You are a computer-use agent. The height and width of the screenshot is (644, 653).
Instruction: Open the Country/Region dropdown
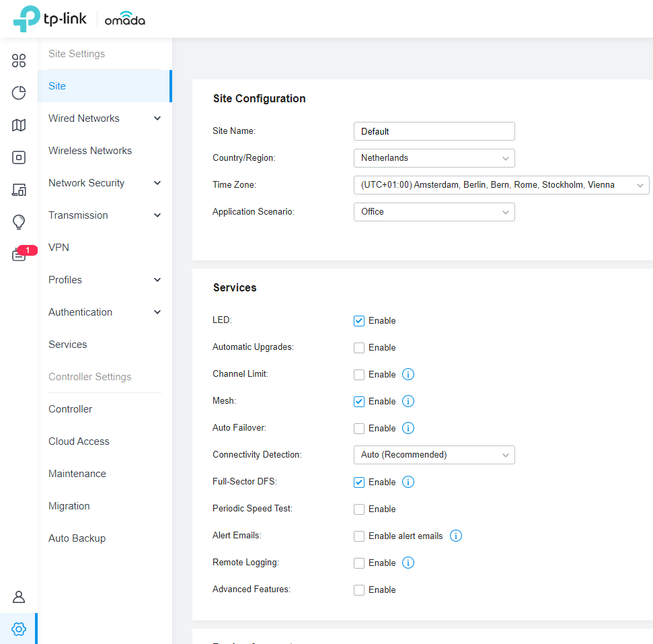pyautogui.click(x=434, y=158)
